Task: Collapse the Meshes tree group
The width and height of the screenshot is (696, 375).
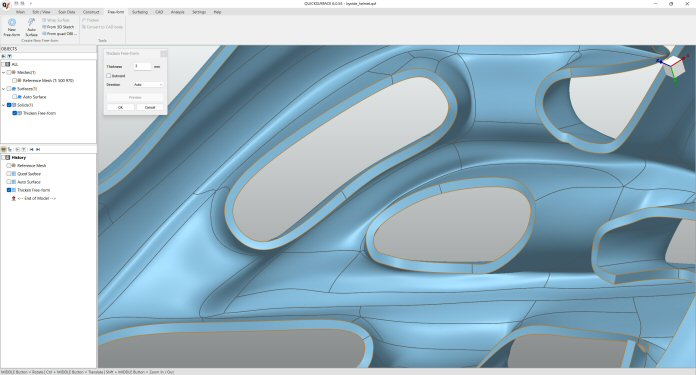Action: point(4,72)
